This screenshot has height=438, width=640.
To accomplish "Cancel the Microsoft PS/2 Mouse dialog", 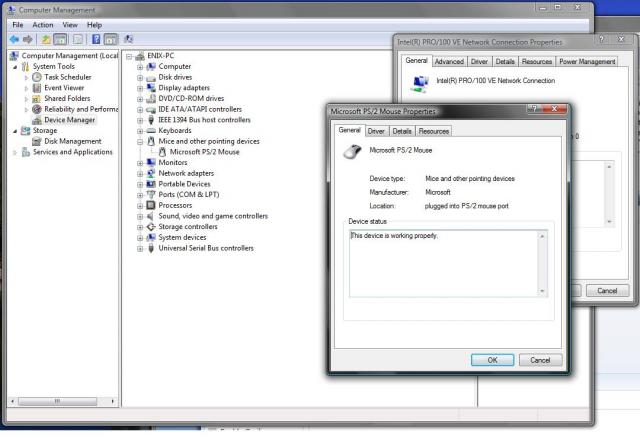I will coord(540,360).
